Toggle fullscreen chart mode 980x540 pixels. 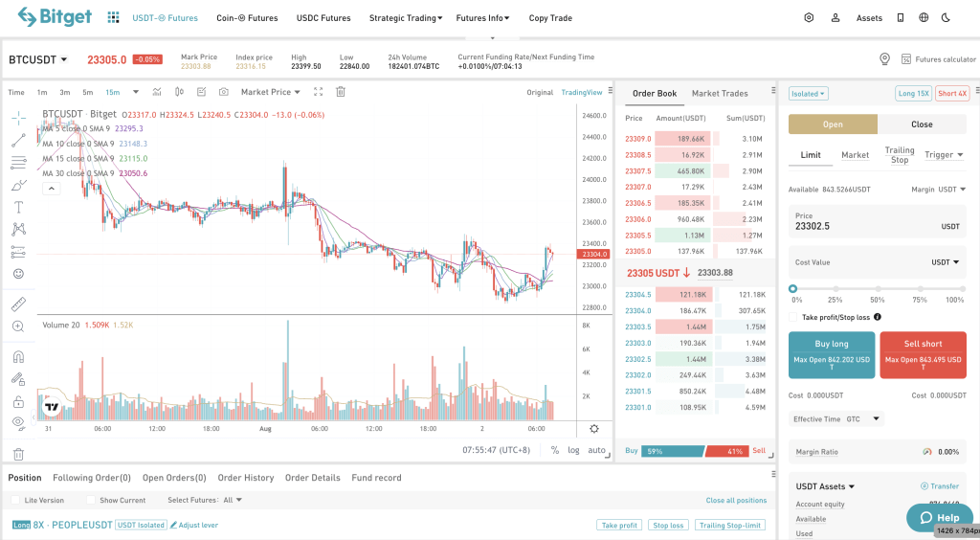pos(318,92)
